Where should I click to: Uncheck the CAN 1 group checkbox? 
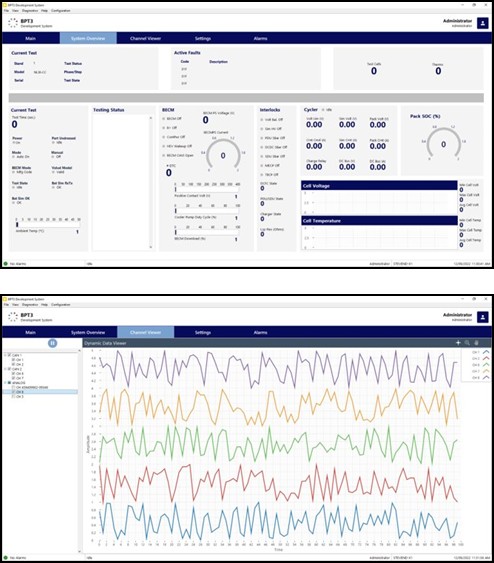click(x=9, y=355)
